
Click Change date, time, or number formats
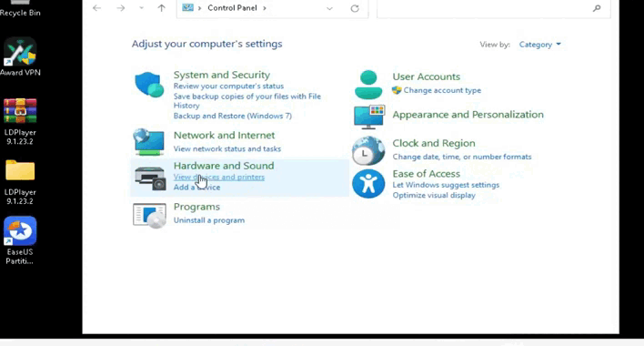(462, 157)
